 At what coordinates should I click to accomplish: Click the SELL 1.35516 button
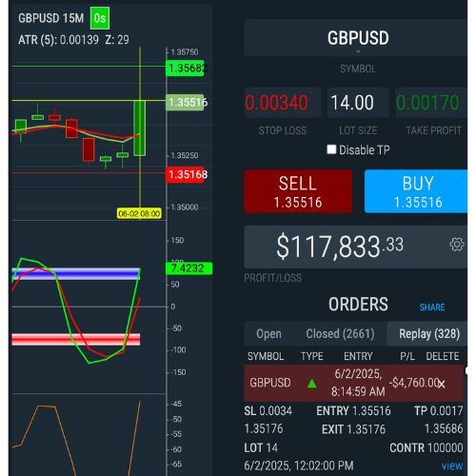[x=298, y=191]
